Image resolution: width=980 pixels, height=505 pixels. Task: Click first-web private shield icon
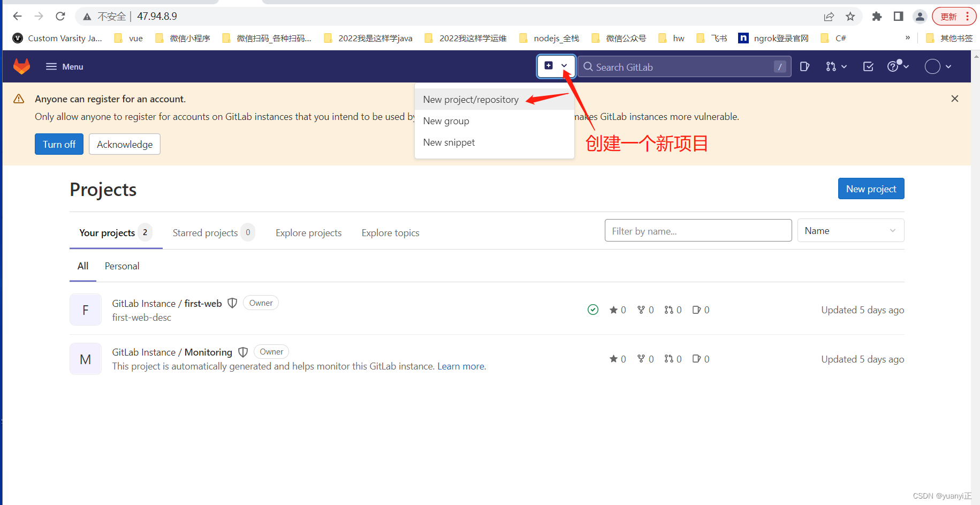pyautogui.click(x=232, y=303)
